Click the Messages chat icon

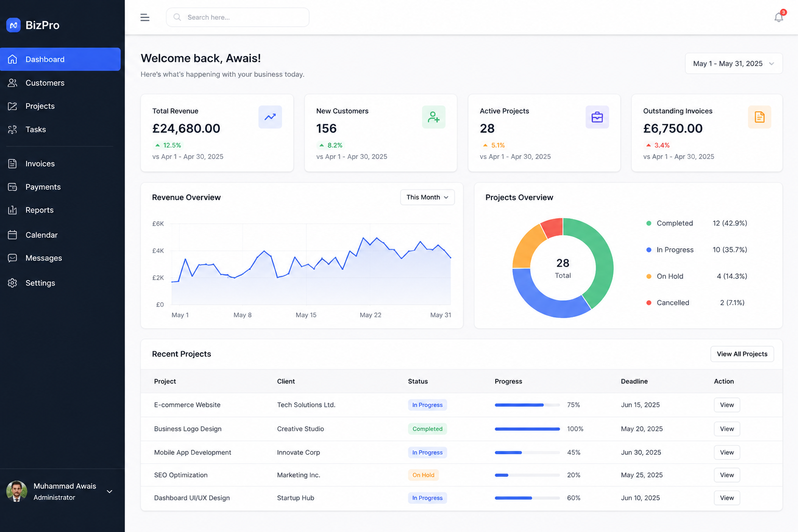tap(12, 258)
